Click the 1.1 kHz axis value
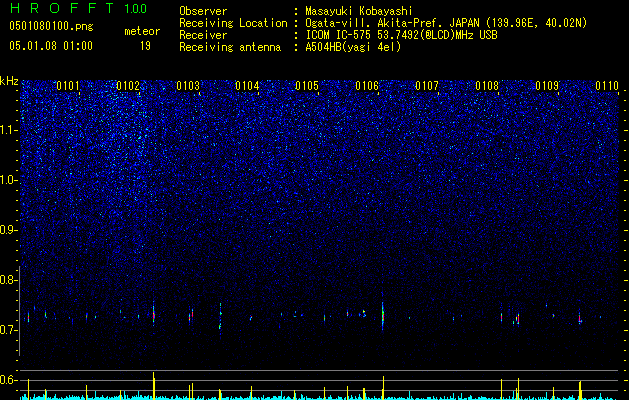Screen dimensions: 629x400 pyautogui.click(x=9, y=130)
